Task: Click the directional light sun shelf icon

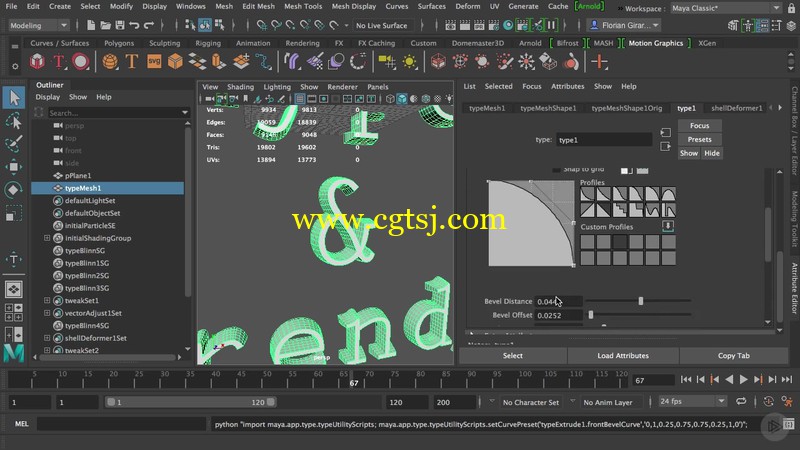Action: [409, 62]
